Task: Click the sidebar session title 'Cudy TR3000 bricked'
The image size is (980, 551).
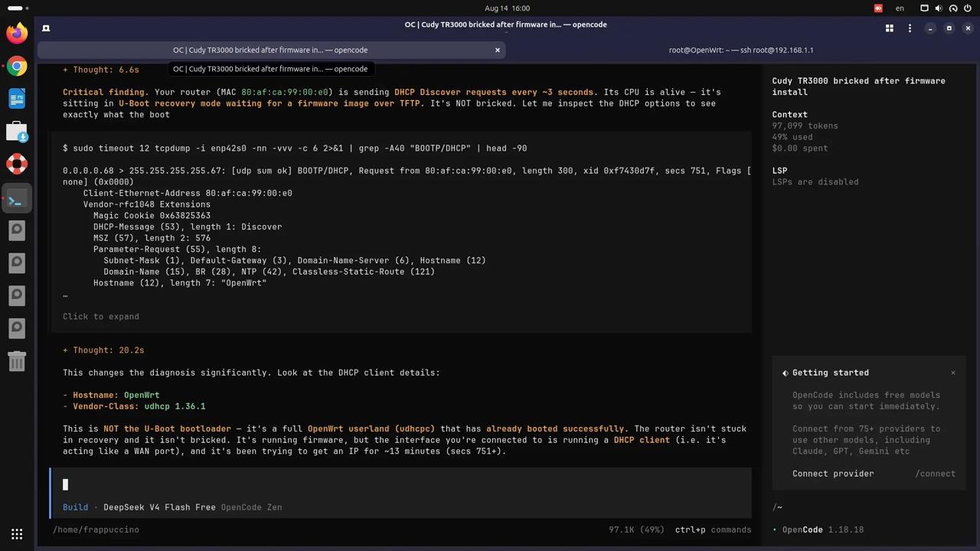Action: coord(858,86)
